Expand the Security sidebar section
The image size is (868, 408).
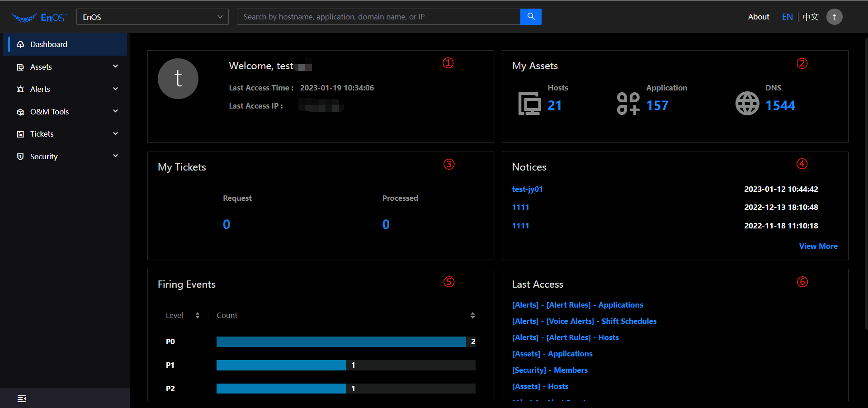(116, 156)
